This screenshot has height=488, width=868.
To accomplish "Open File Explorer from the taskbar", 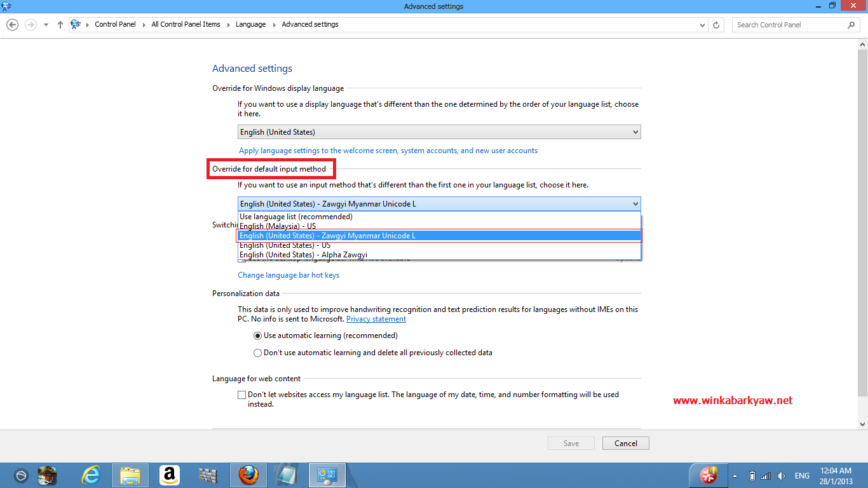I will click(x=130, y=475).
